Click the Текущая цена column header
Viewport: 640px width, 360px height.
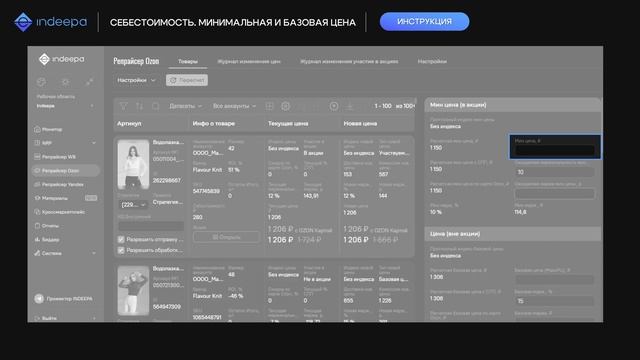pyautogui.click(x=288, y=123)
